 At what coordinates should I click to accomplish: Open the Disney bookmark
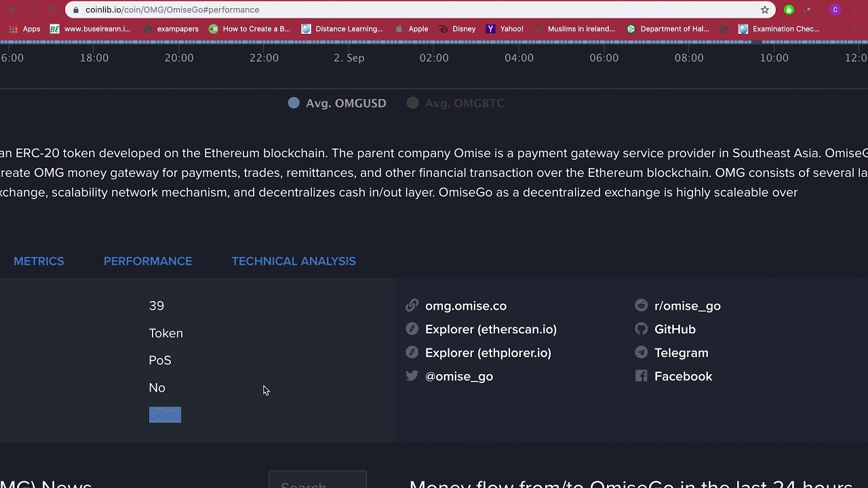pos(457,29)
